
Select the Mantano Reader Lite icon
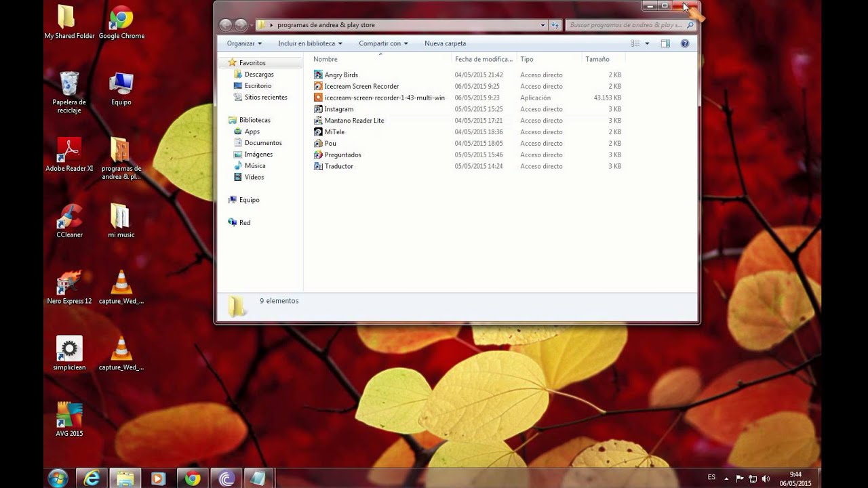[319, 121]
